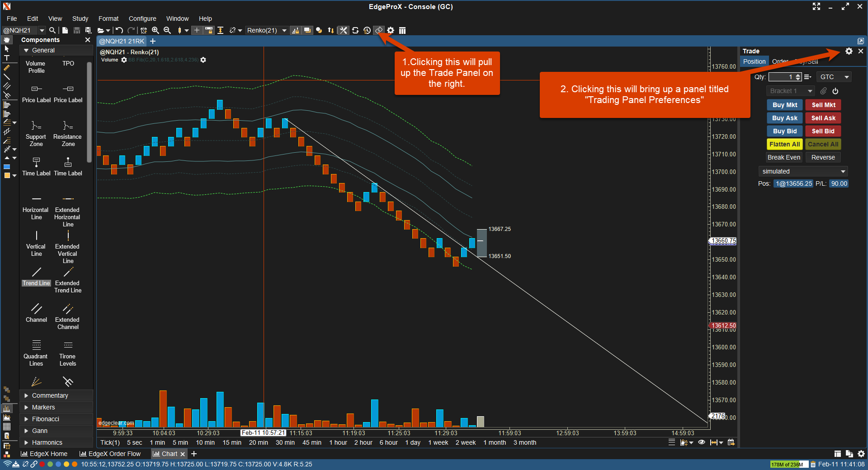The image size is (868, 470).
Task: Click the Flatten All button
Action: [785, 144]
